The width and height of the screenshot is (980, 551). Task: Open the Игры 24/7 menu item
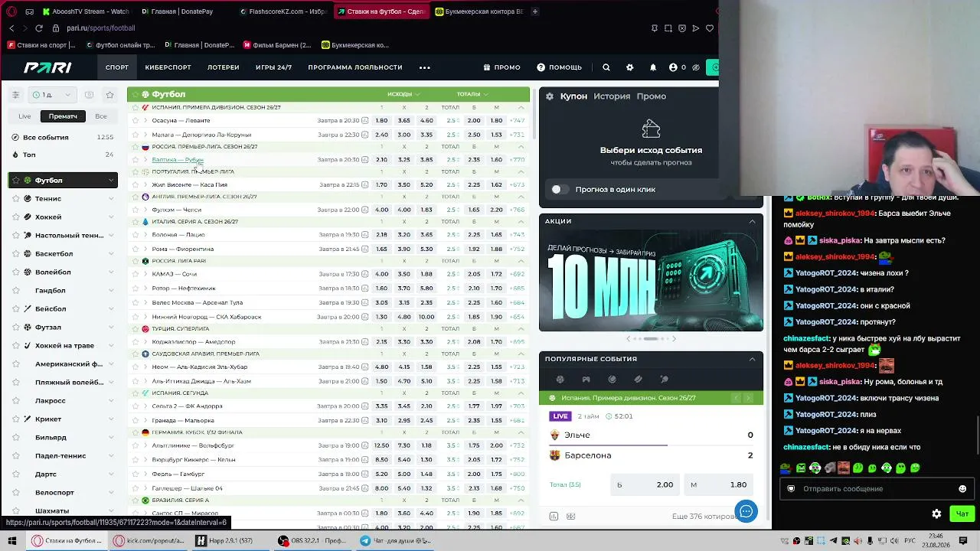pos(273,67)
